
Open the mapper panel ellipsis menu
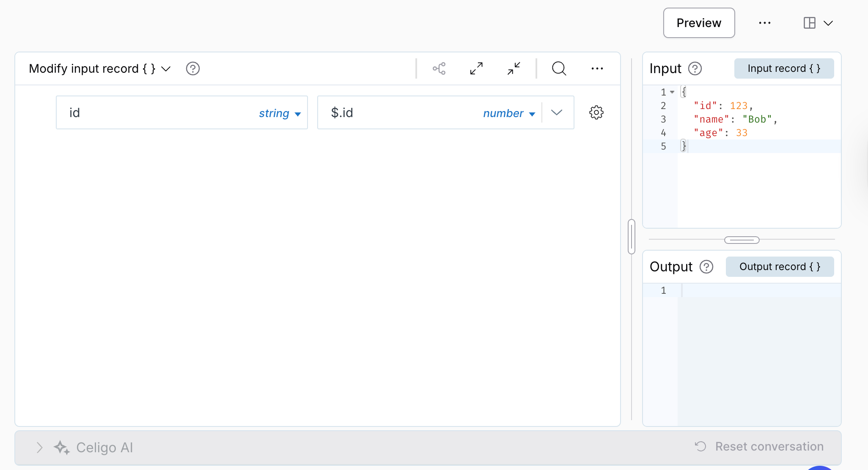click(x=597, y=68)
